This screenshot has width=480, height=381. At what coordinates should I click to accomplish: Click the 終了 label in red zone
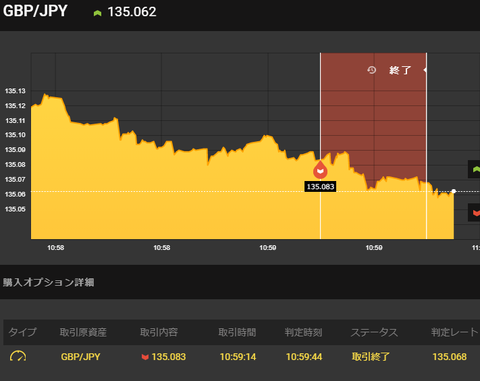click(x=400, y=70)
